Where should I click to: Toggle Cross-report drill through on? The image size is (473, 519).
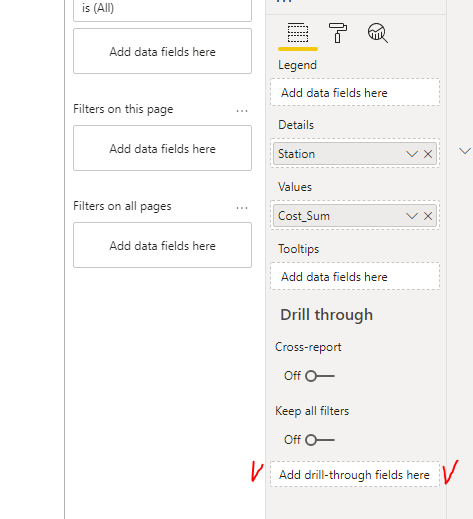(320, 376)
